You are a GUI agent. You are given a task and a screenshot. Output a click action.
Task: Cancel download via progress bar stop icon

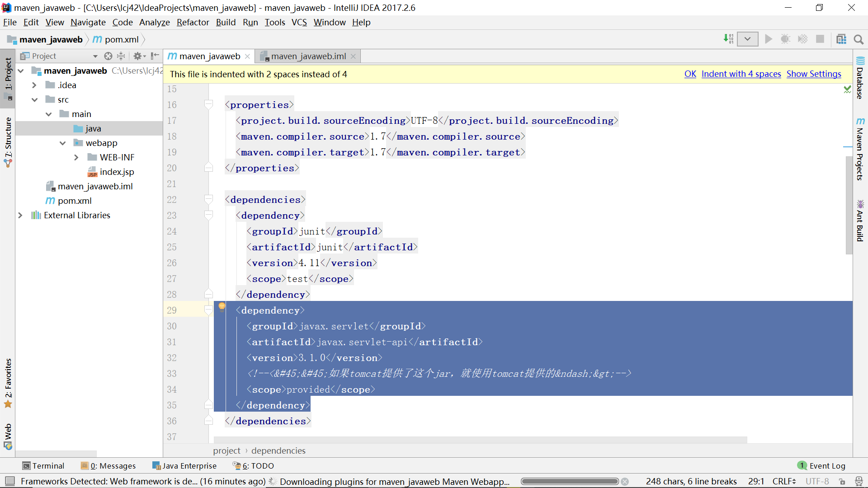(x=625, y=482)
